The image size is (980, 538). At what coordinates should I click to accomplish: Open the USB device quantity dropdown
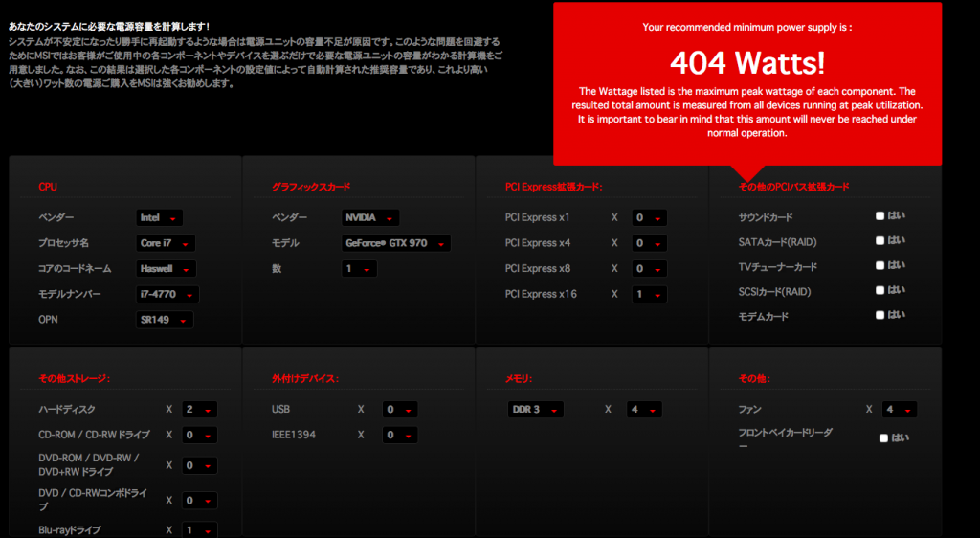(400, 410)
